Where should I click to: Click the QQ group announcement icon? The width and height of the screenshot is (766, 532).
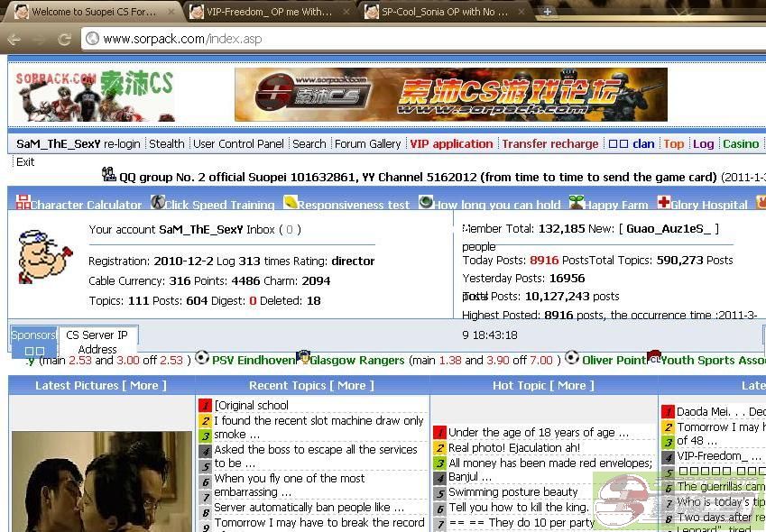pos(109,174)
